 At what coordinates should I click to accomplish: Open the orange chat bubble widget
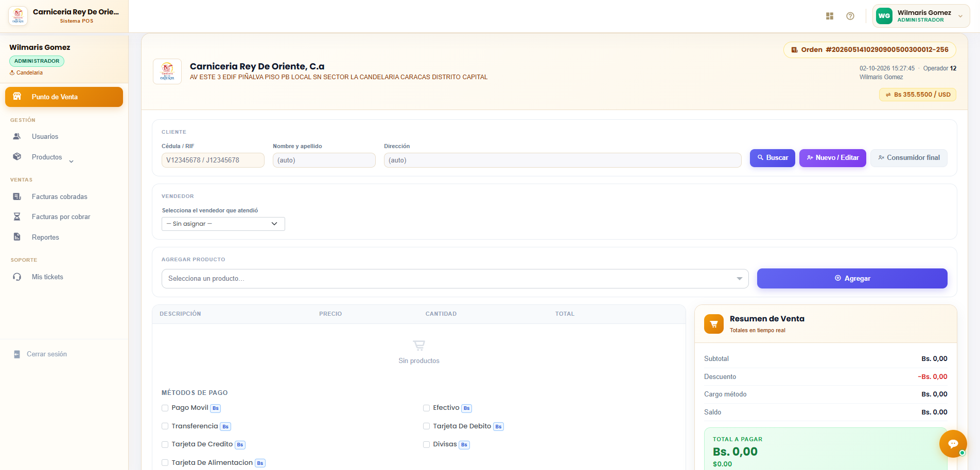[953, 443]
